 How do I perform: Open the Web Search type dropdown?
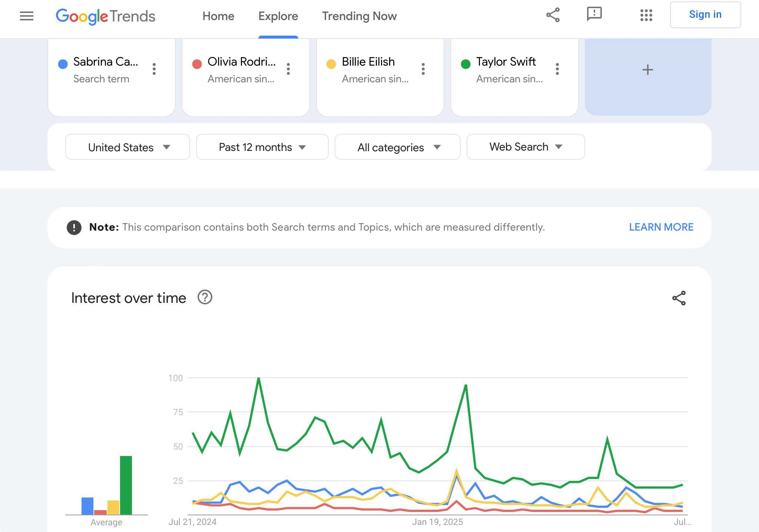tap(526, 147)
